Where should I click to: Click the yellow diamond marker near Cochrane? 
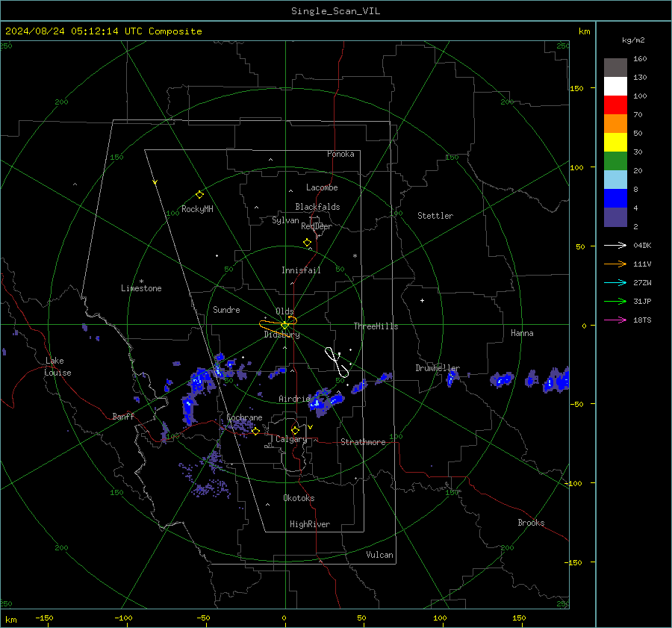[x=255, y=432]
